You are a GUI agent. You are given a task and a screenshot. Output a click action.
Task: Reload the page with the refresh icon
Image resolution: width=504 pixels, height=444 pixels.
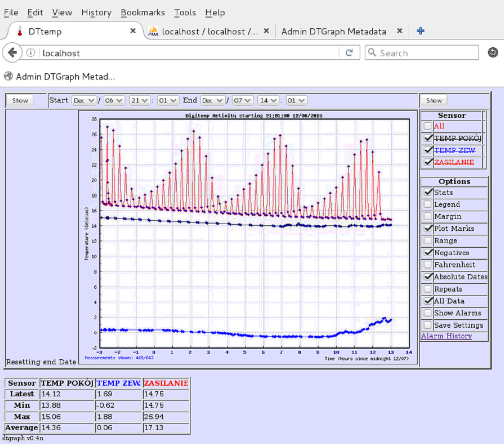349,53
